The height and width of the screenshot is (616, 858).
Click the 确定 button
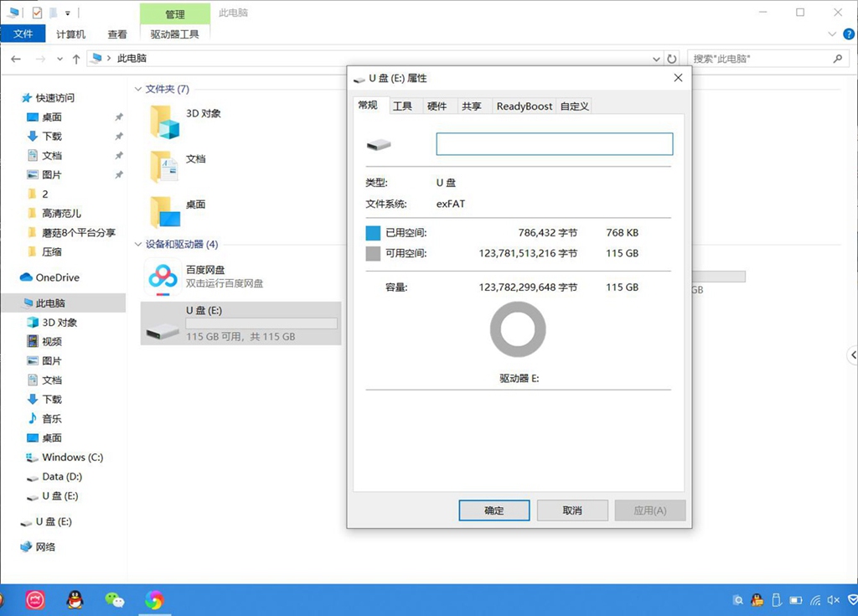click(x=494, y=510)
